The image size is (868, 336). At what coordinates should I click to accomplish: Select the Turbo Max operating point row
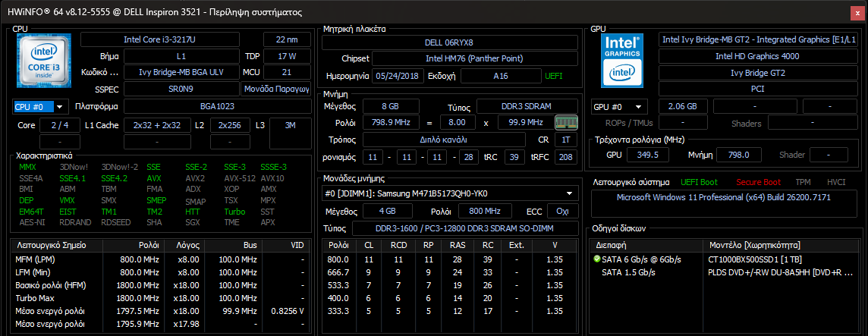161,298
